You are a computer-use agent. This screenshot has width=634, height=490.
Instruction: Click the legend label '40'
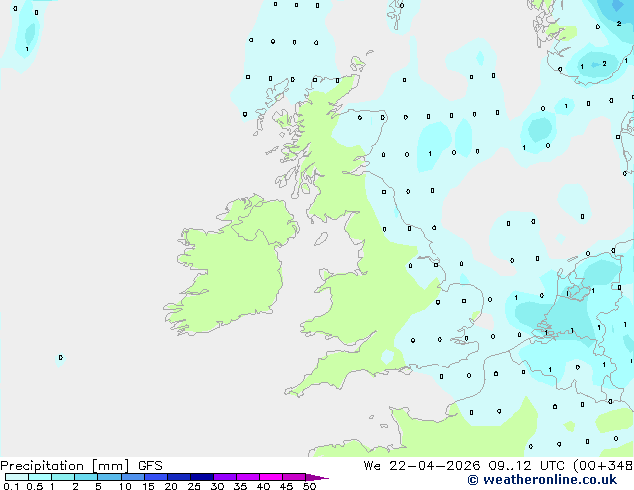click(x=263, y=486)
